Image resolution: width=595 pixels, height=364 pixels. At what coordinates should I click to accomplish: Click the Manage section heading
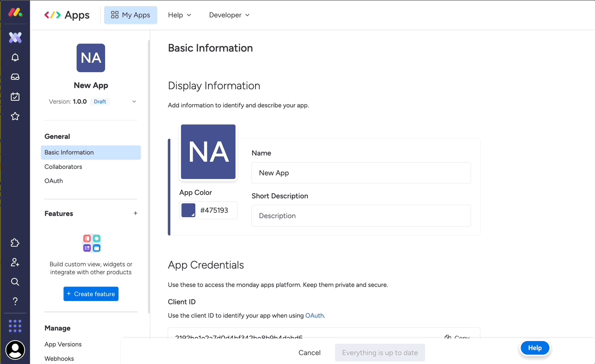point(58,328)
